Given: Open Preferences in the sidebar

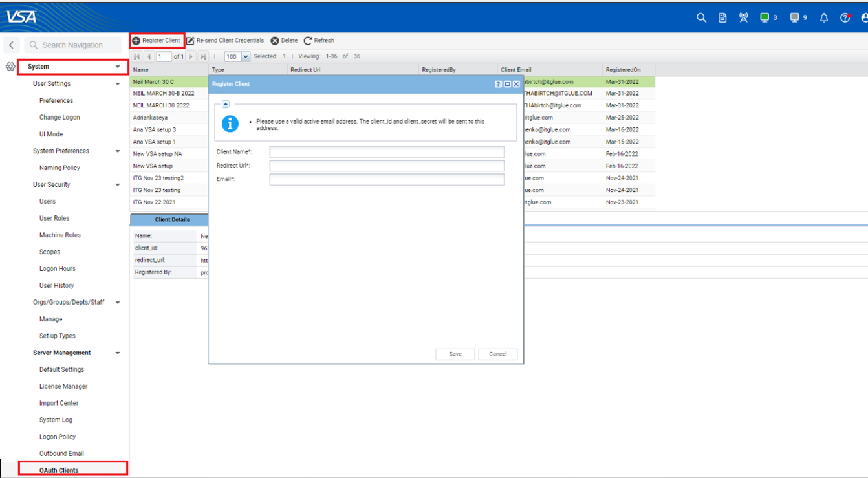Looking at the screenshot, I should point(56,100).
